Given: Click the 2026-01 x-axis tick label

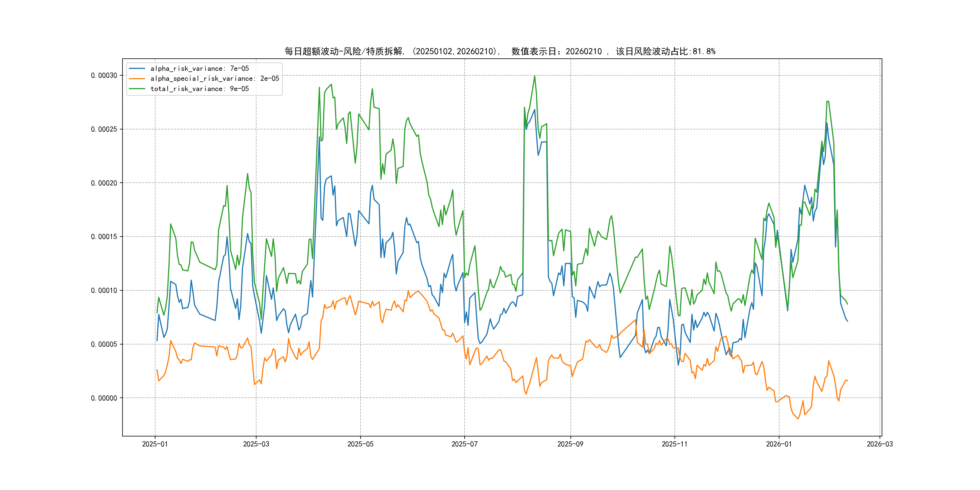Looking at the screenshot, I should [x=779, y=444].
